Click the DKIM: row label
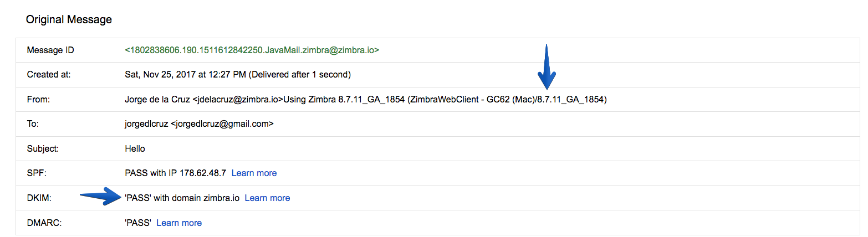868x237 pixels. 39,198
